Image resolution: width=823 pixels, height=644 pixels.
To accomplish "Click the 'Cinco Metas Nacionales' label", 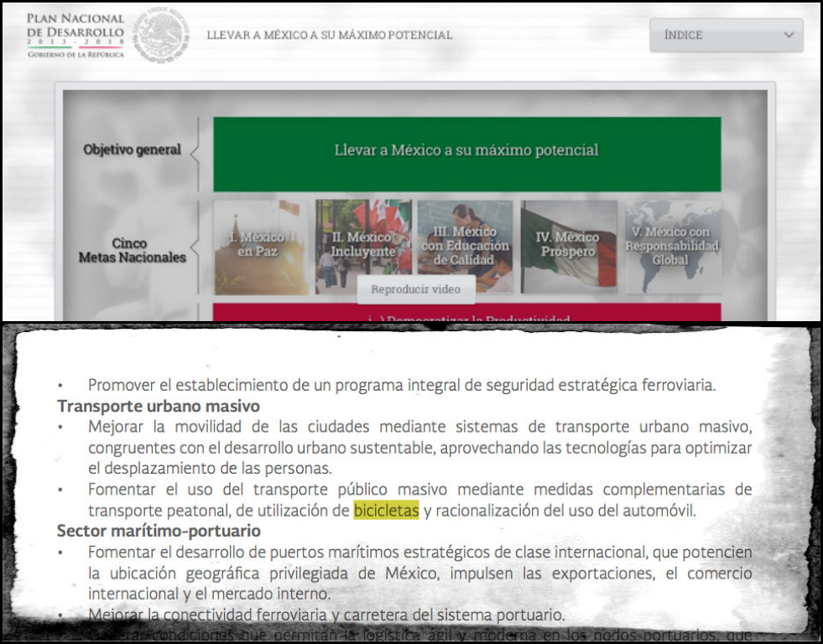I will point(132,250).
